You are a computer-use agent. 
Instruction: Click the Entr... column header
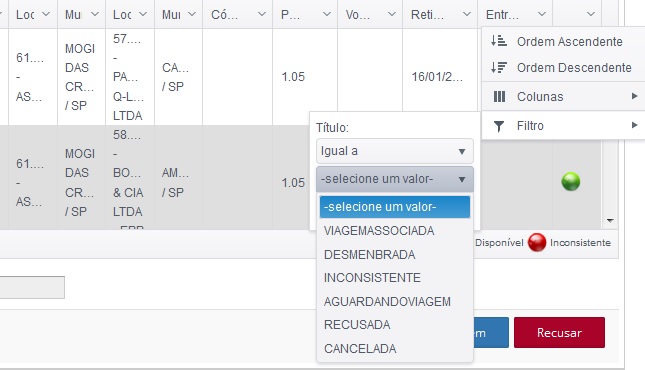click(x=515, y=14)
